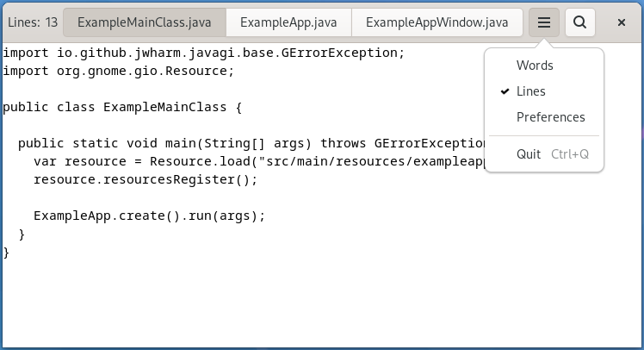
Task: Click the main method's closing brace
Action: click(x=22, y=234)
